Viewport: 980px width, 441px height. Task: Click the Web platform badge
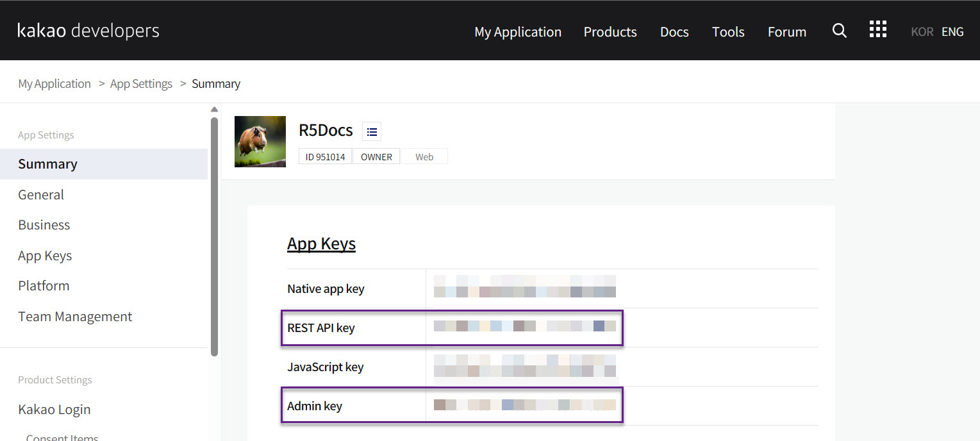point(424,156)
